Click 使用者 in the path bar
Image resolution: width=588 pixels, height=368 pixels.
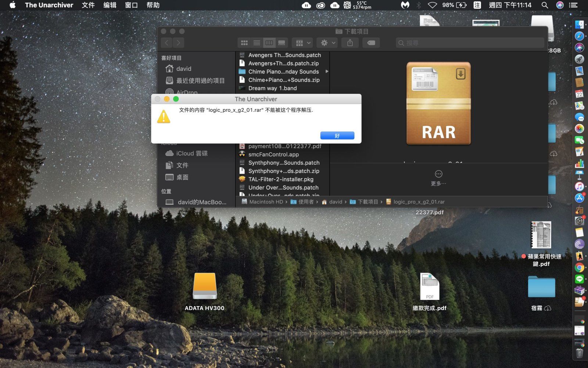click(x=302, y=202)
